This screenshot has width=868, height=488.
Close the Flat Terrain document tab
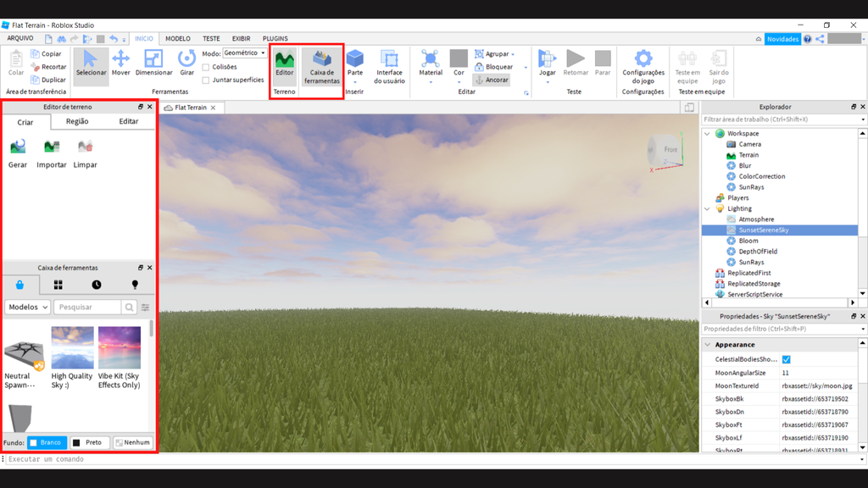click(213, 108)
